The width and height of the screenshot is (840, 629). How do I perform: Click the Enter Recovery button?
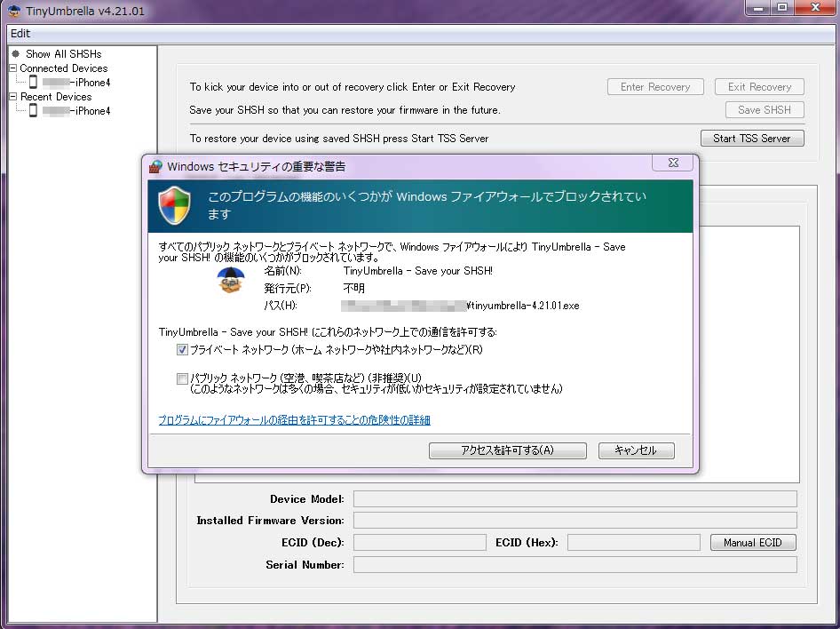pos(655,87)
